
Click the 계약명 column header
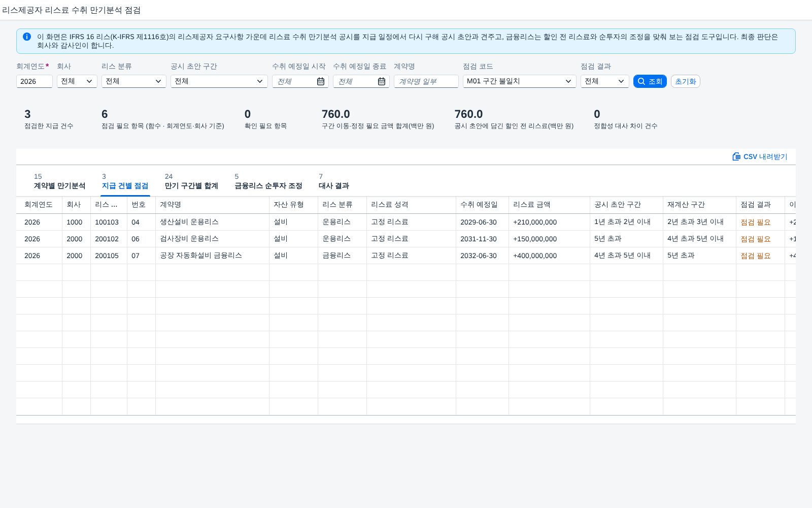pos(212,205)
